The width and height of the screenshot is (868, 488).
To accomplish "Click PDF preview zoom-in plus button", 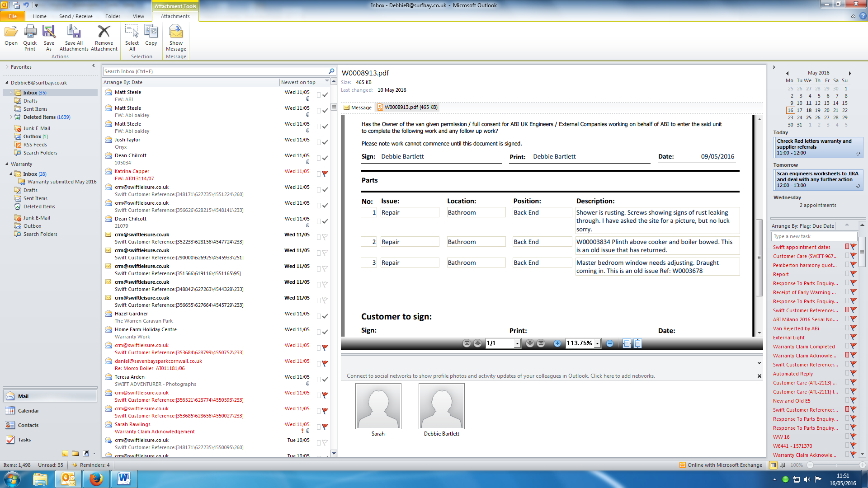I will click(557, 343).
